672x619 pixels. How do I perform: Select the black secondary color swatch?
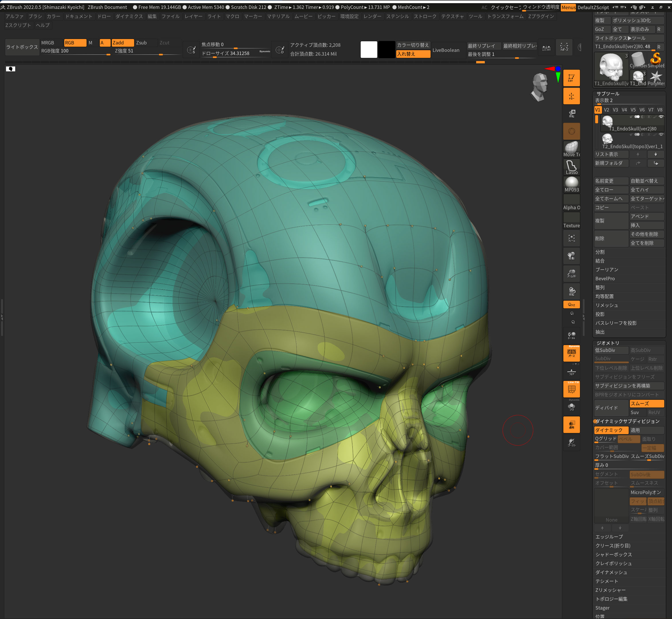click(x=386, y=50)
